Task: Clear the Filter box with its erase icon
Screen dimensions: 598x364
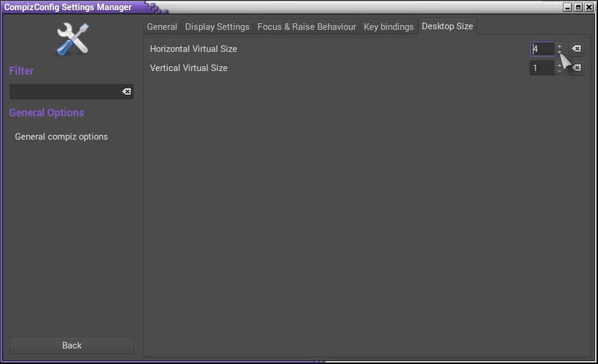Action: (x=126, y=92)
